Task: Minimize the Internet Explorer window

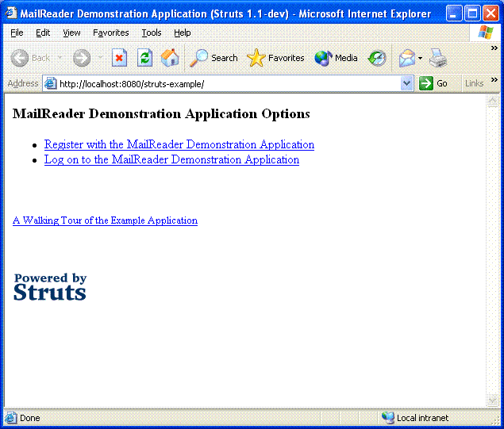Action: (453, 13)
